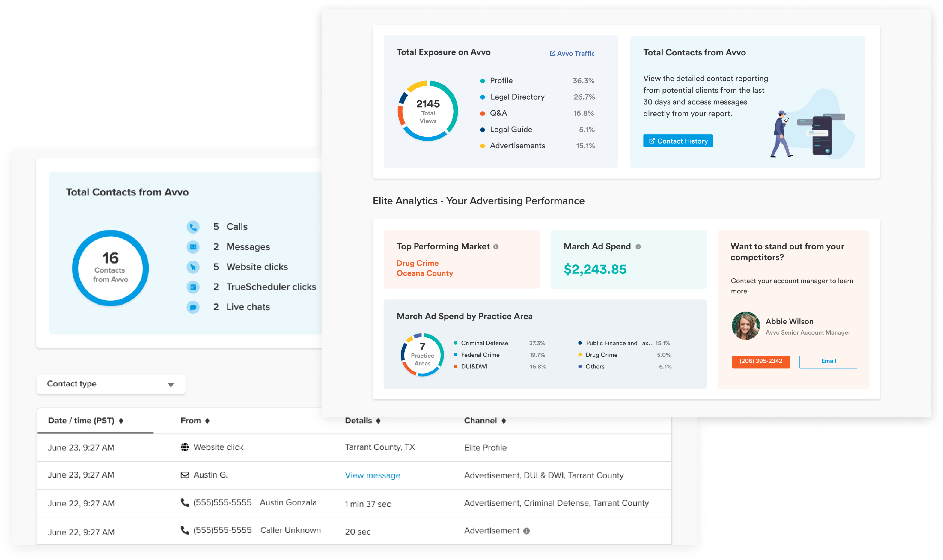Click the TrueScheduler calendar icon
Screen dimensions: 943x560
click(193, 287)
